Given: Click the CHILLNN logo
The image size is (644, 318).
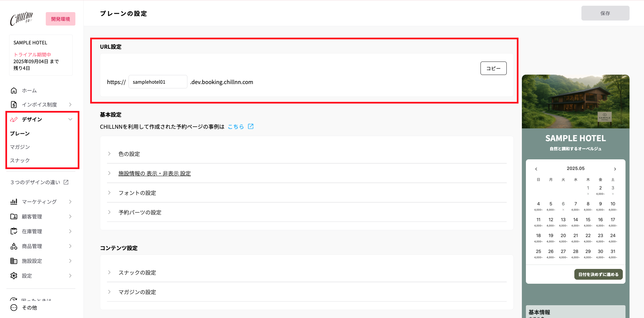Looking at the screenshot, I should (22, 19).
